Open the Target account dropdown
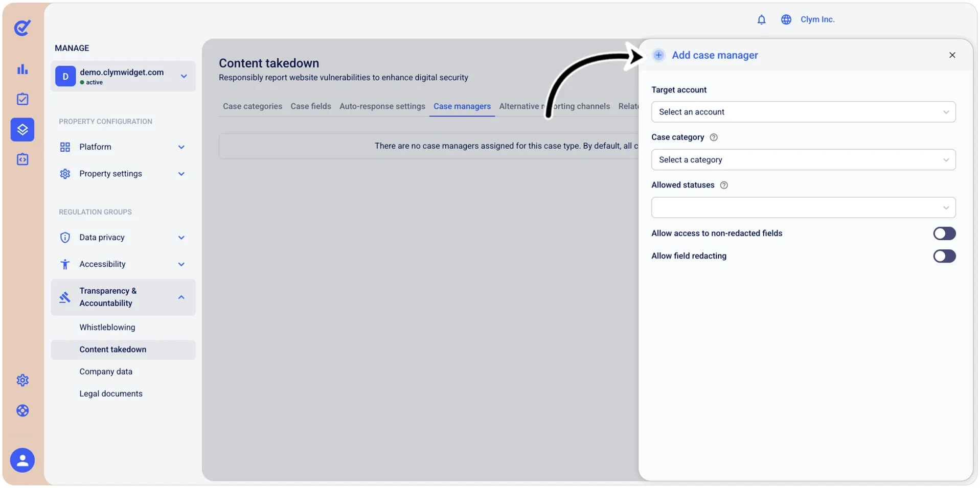The image size is (980, 488). [803, 112]
